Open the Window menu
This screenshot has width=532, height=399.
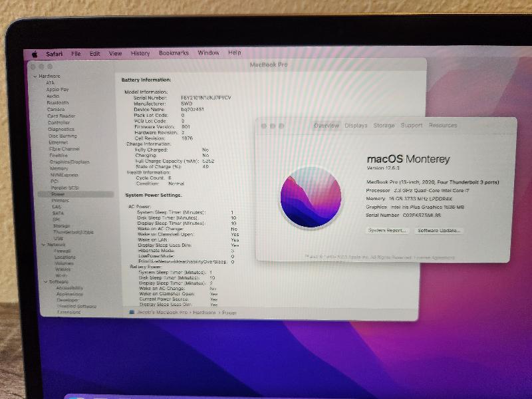[x=208, y=53]
